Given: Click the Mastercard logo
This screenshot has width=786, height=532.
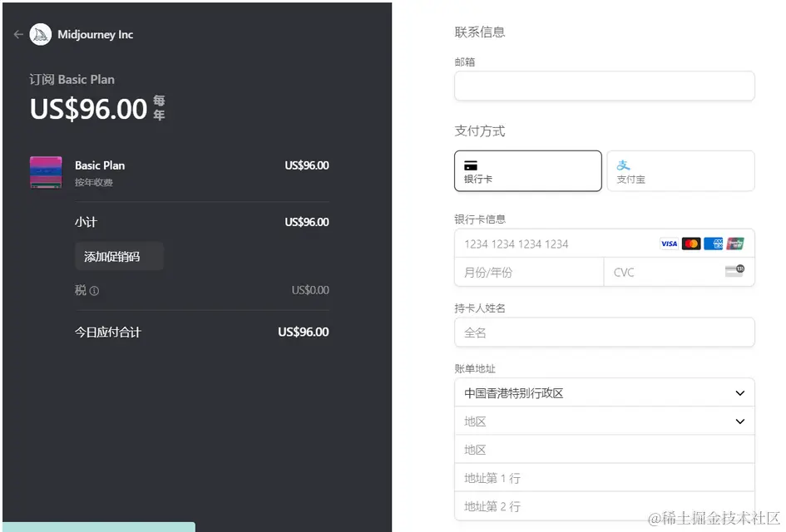Looking at the screenshot, I should pos(691,244).
